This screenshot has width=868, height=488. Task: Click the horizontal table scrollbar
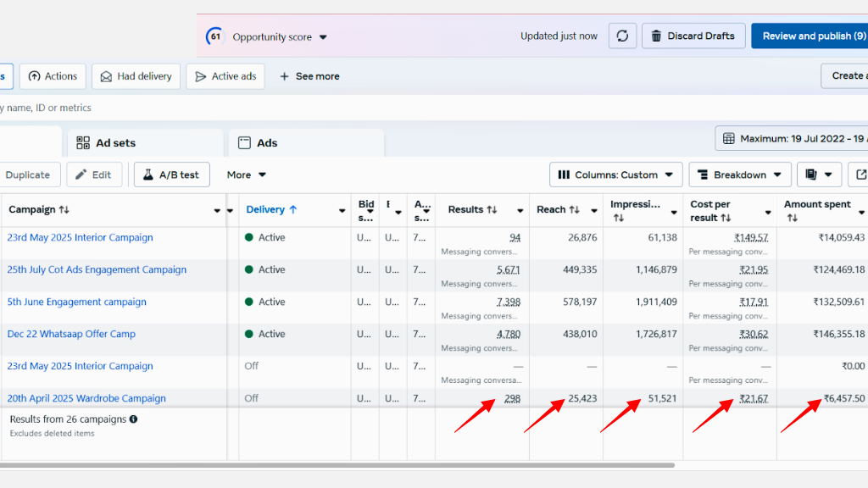coord(337,465)
